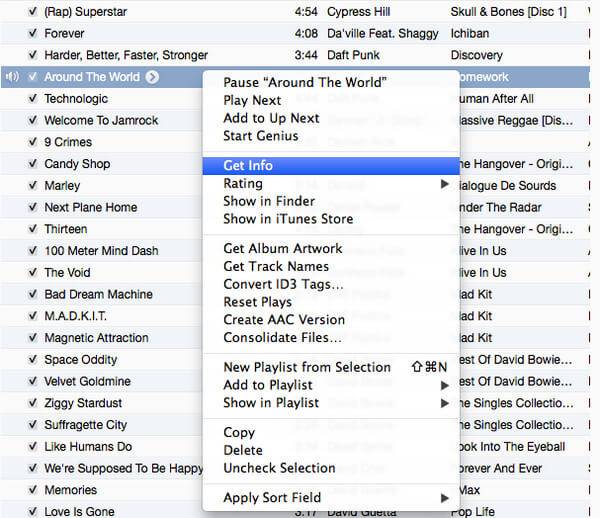Screen dimensions: 600x518
Task: Select Like Humans Do track
Action: (x=88, y=446)
